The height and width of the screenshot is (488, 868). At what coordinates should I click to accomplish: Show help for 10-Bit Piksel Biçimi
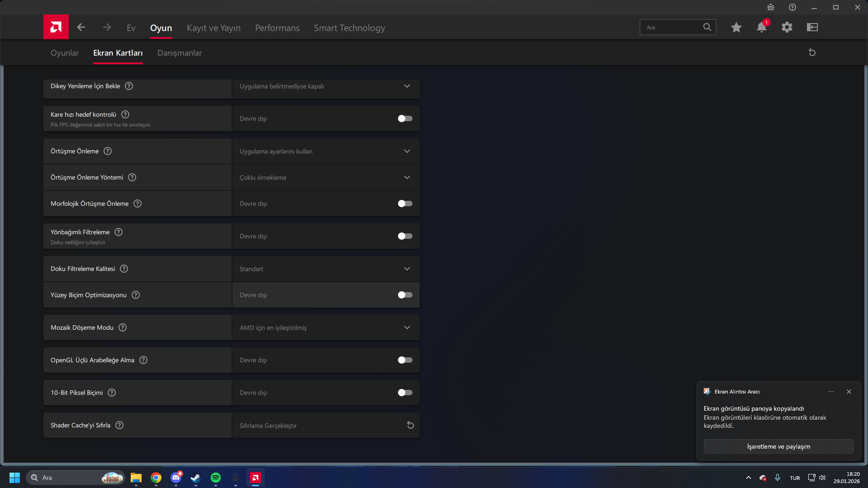click(x=112, y=393)
